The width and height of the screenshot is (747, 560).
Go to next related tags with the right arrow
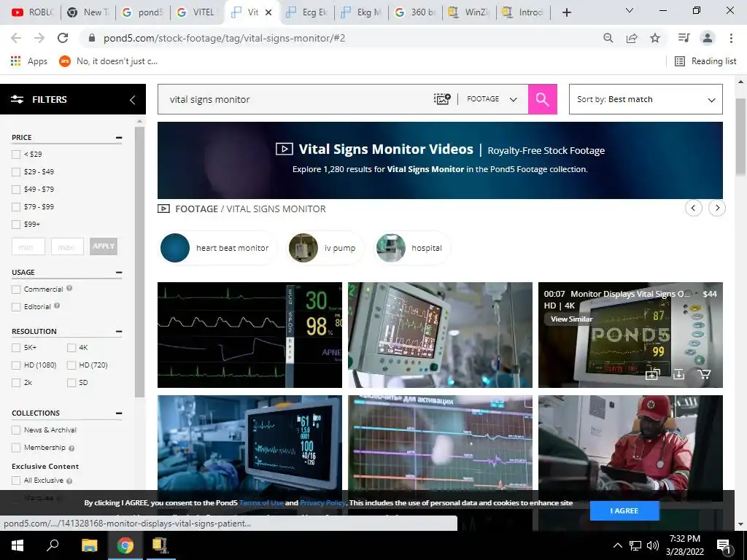point(717,208)
